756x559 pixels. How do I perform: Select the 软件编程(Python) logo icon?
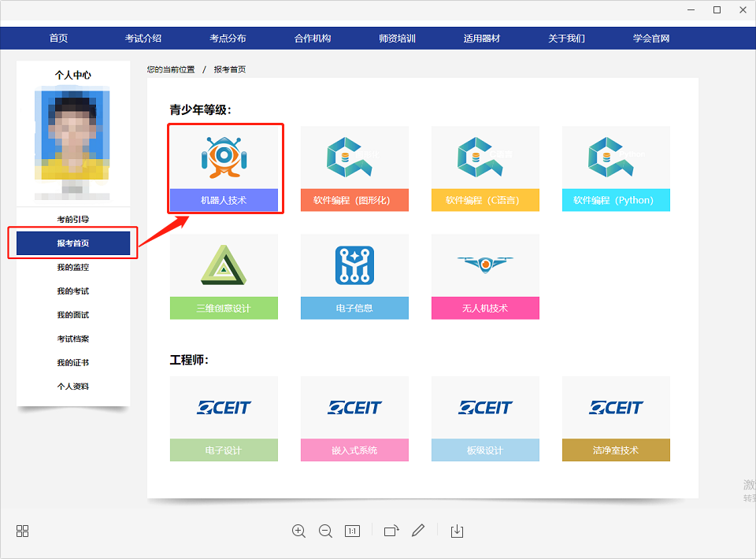[611, 157]
